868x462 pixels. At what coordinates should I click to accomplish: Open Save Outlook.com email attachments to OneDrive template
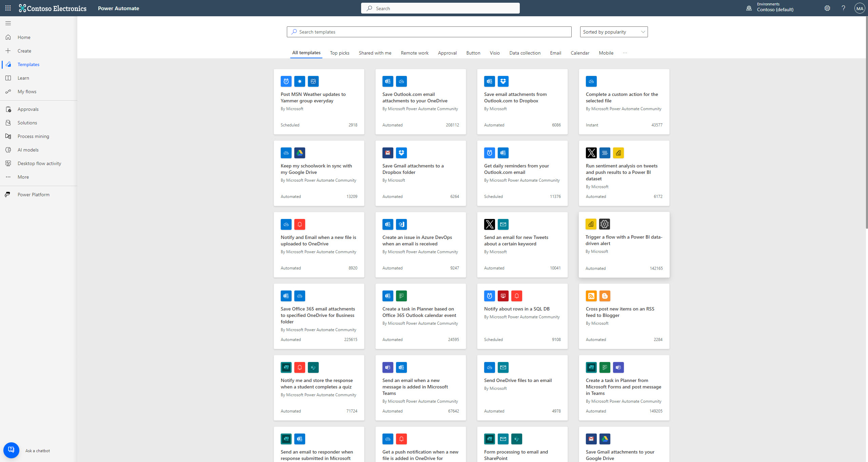(x=421, y=102)
